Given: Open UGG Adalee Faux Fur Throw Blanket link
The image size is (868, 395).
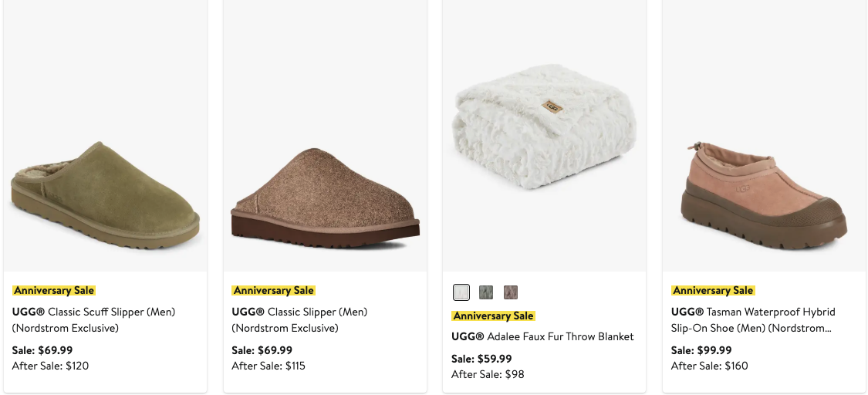Looking at the screenshot, I should pos(542,337).
